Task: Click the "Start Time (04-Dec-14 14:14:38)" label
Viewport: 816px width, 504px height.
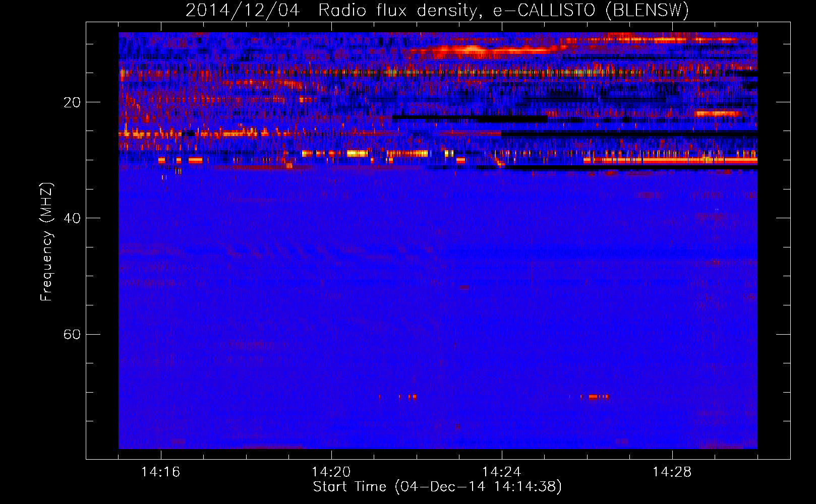Action: coord(437,487)
